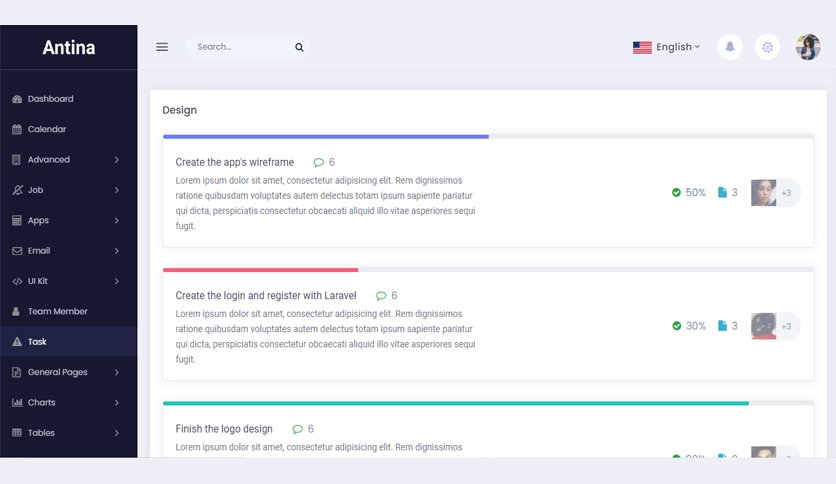Click the Tables grid icon
The width and height of the screenshot is (836, 484).
pos(17,433)
